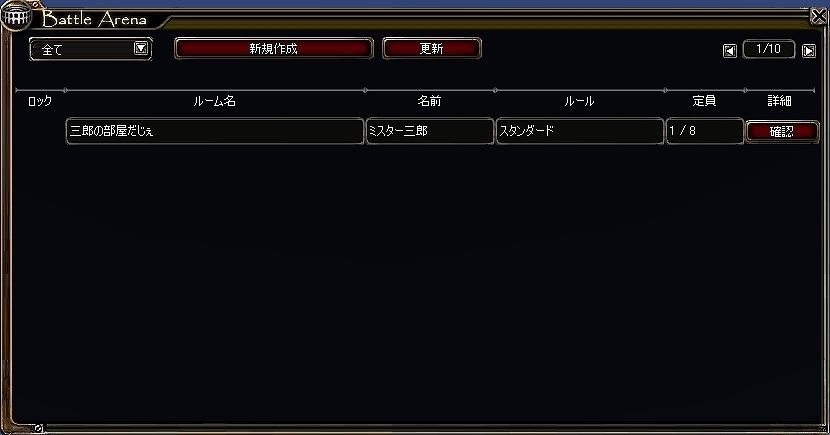
Task: Click the 1 / 8 capacity cell
Action: click(705, 131)
